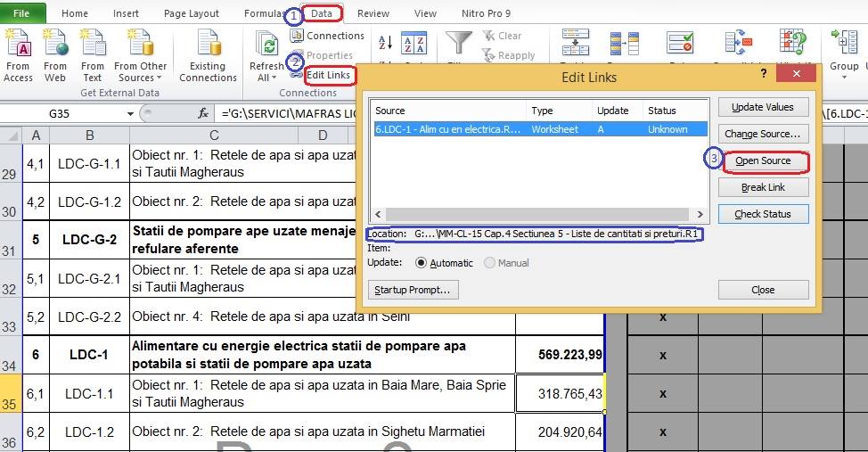Open What-If Analysis icon
This screenshot has width=868, height=452.
coord(793,43)
